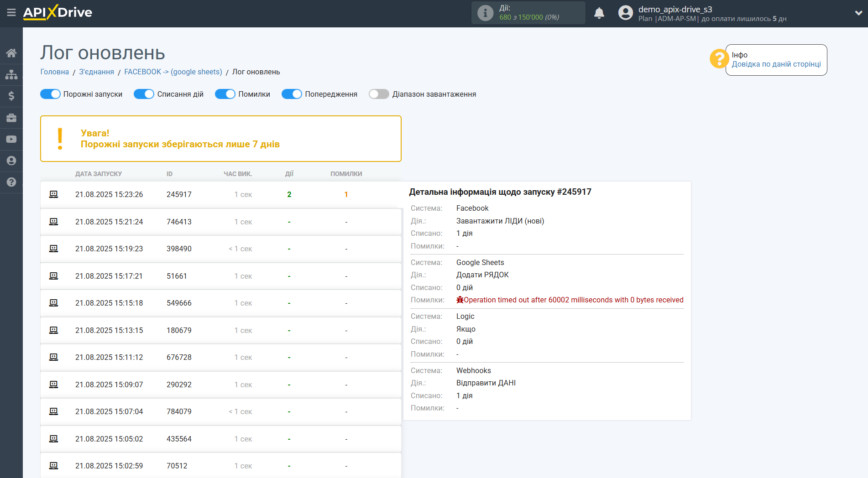Expand the account dropdown chevron
The width and height of the screenshot is (868, 478).
click(858, 13)
